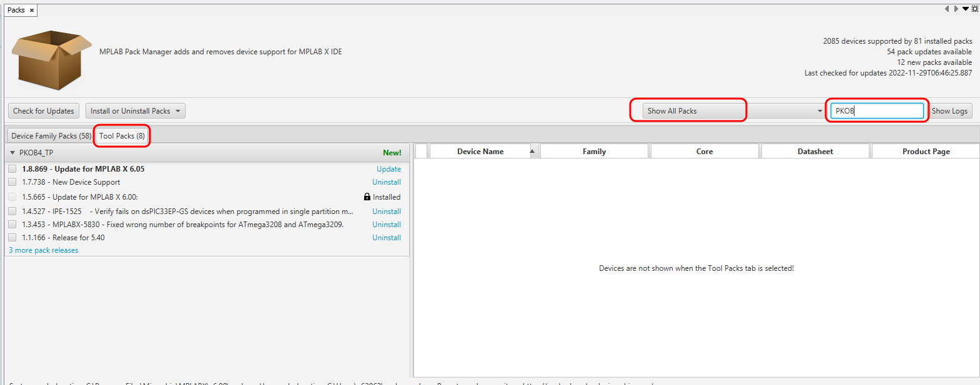Screen dimensions: 980x385
Task: Tick the 1.3.453 MPLABX-5830 checkbox
Action: pos(12,225)
